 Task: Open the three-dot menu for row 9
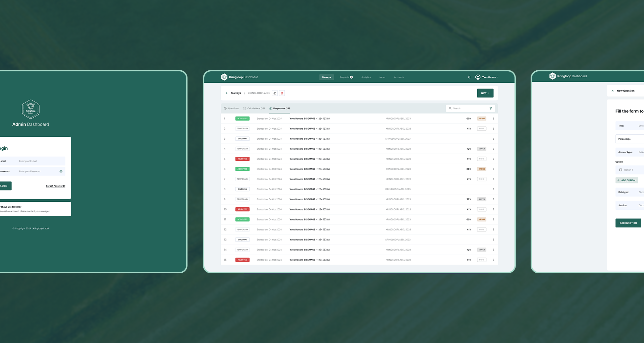[493, 199]
